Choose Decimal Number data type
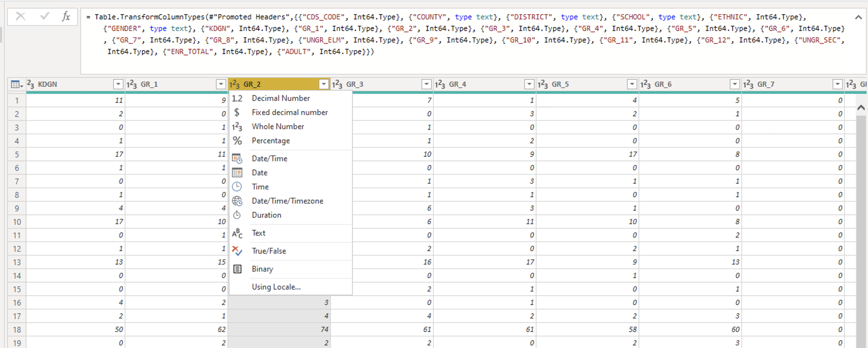The height and width of the screenshot is (348, 868). [x=280, y=98]
